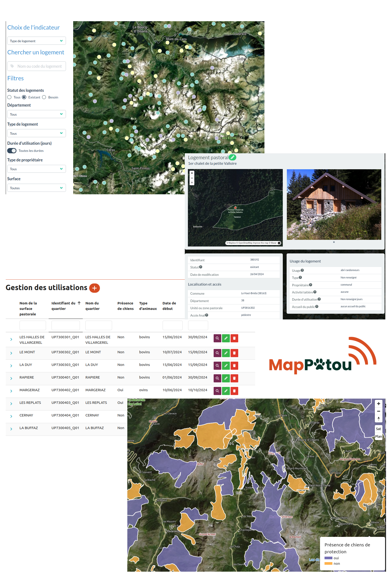Click the magnifier icon for LES HALLES DE VILLARGEREL
This screenshot has height=575, width=392.
pos(217,338)
